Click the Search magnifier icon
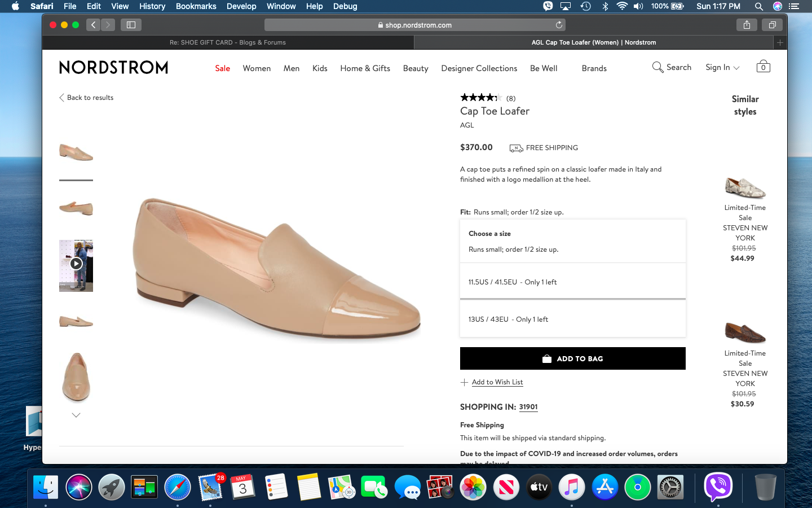 coord(657,67)
